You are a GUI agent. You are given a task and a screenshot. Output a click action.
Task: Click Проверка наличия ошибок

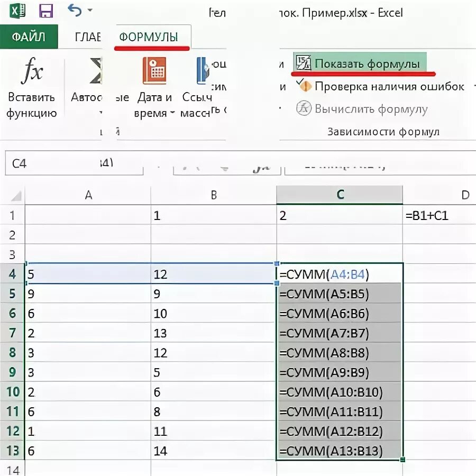click(381, 86)
